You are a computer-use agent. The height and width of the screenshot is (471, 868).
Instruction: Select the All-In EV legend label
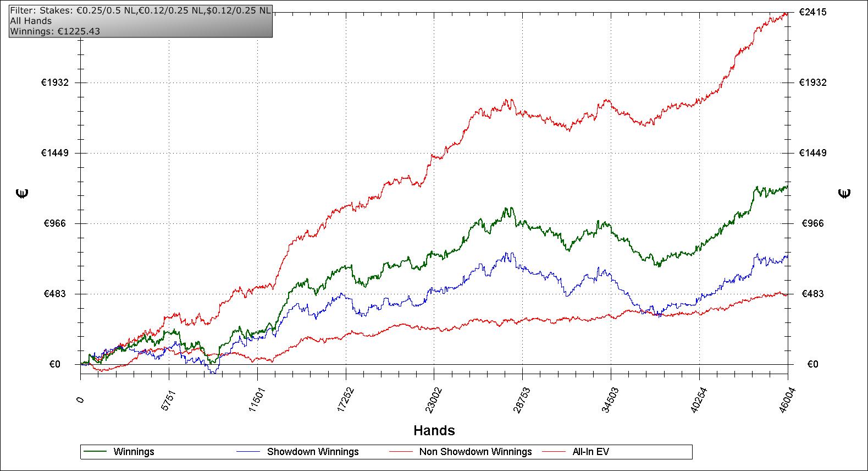(x=590, y=452)
